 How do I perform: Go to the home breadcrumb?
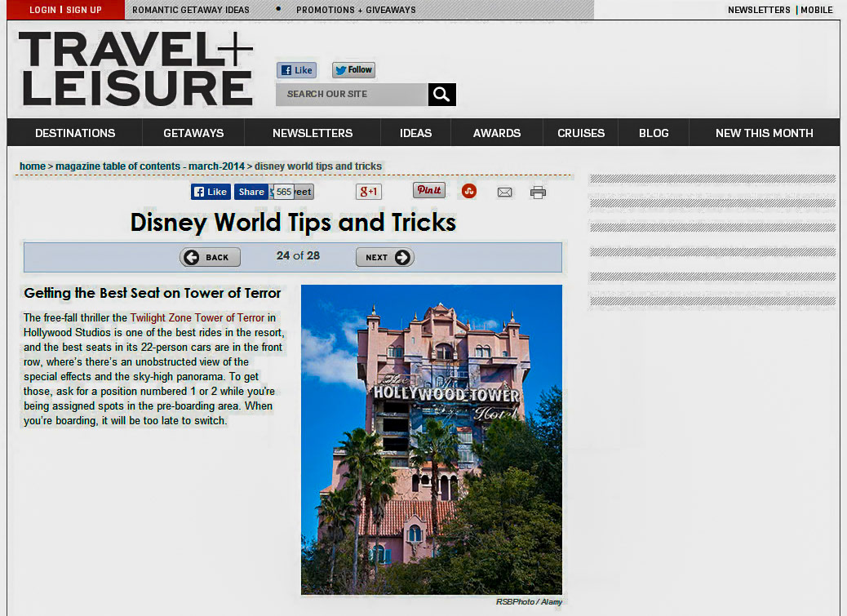pos(33,166)
